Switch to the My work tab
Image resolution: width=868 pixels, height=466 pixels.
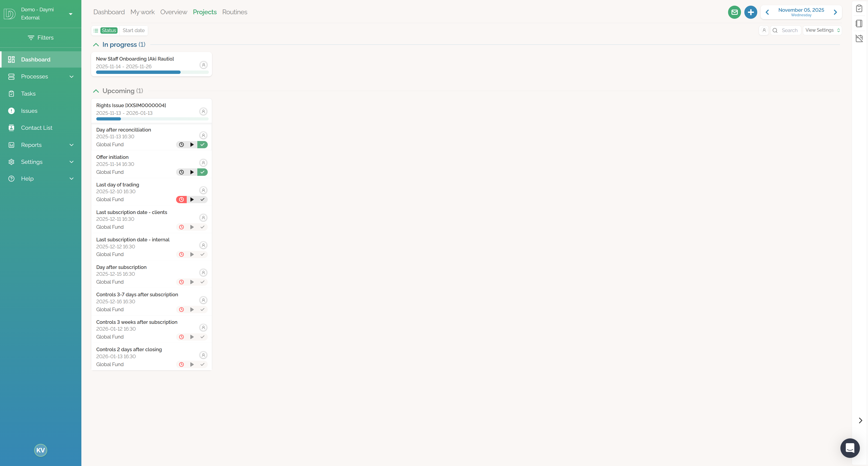pos(142,12)
